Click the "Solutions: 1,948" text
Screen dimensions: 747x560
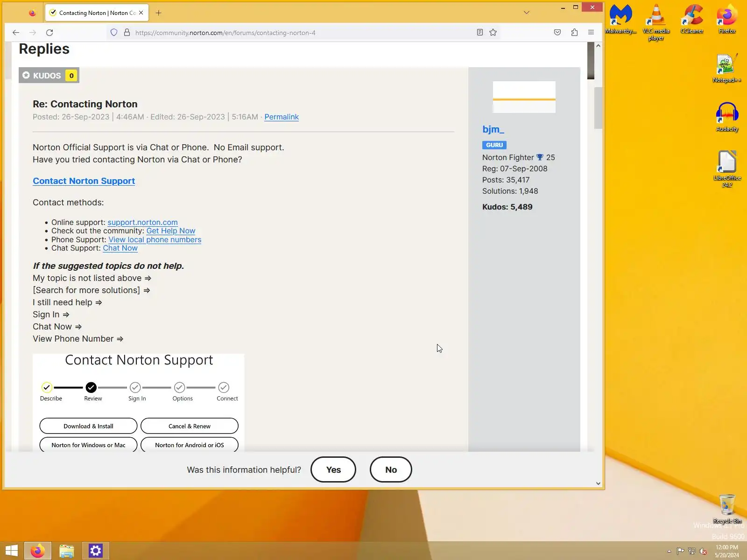[x=510, y=191]
